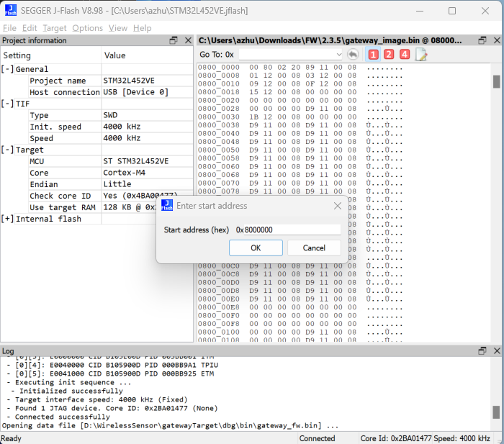Image resolution: width=504 pixels, height=444 pixels.
Task: Expand the Internal flash section
Action: tap(7, 219)
